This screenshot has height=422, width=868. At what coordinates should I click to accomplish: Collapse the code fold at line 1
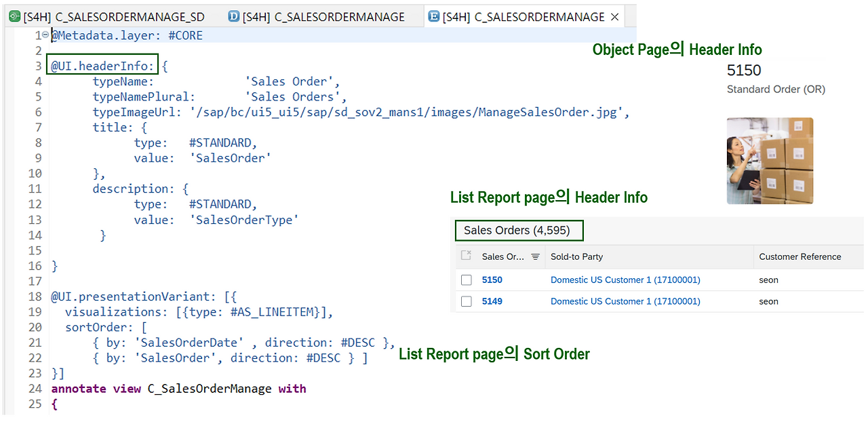(x=45, y=35)
